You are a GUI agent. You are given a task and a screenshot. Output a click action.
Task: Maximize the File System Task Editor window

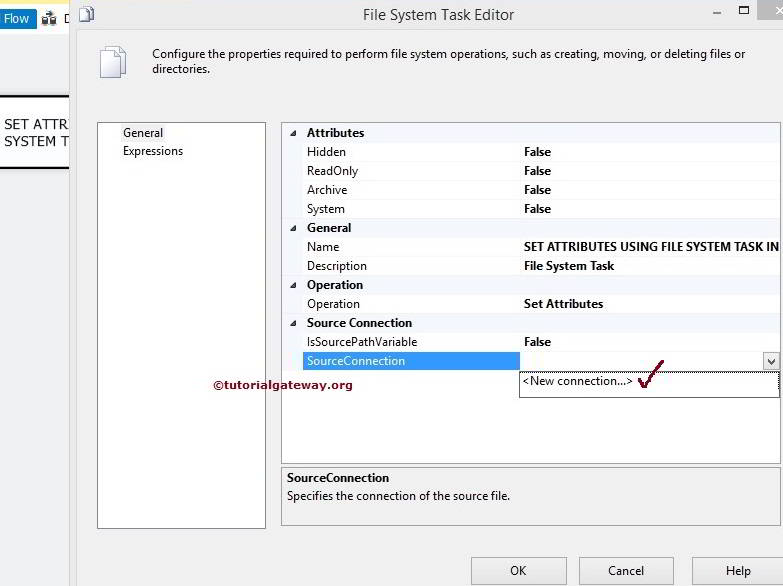point(744,10)
